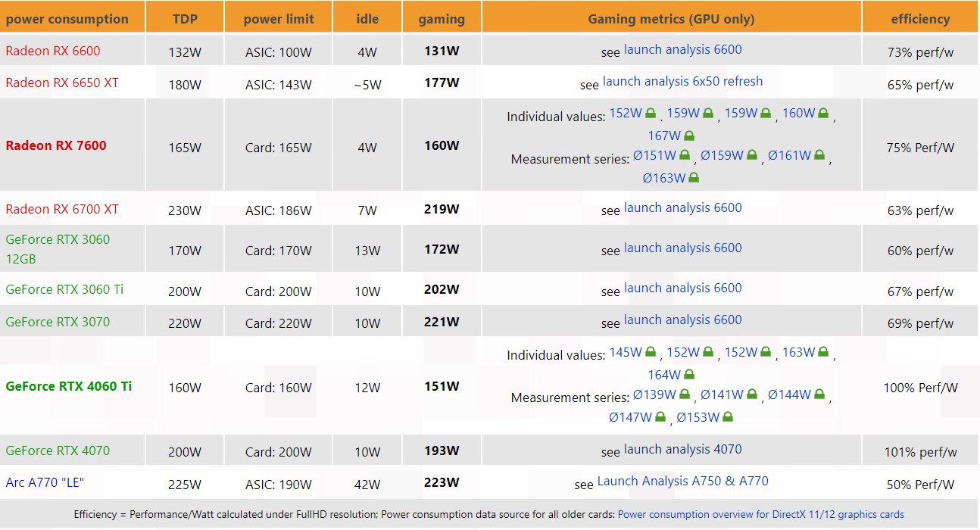The image size is (980, 530).
Task: Click the 'gaming' column header
Action: [442, 20]
